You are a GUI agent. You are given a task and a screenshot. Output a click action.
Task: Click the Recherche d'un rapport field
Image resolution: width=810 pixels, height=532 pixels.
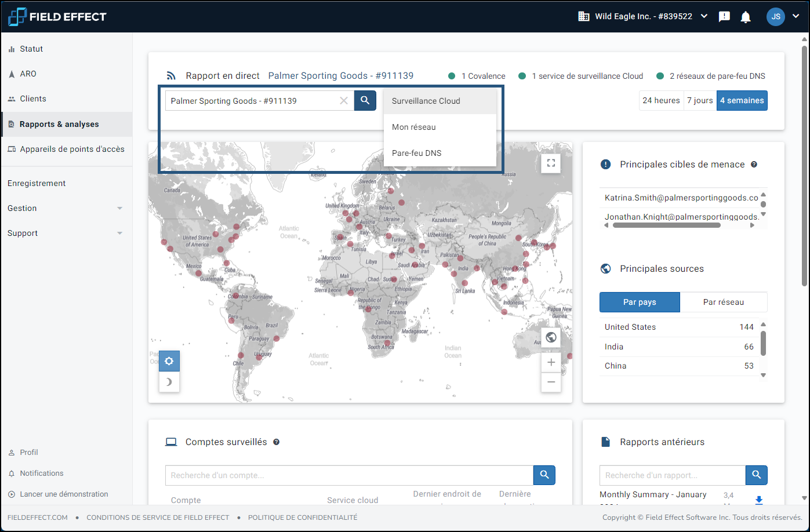click(x=673, y=475)
